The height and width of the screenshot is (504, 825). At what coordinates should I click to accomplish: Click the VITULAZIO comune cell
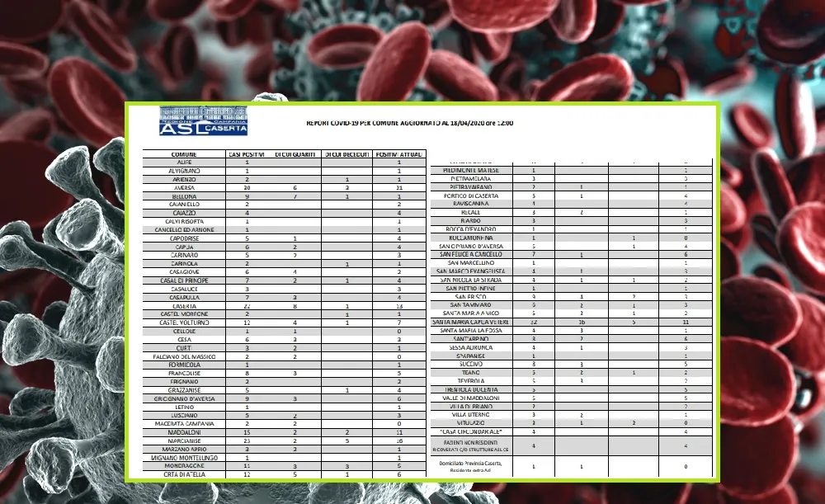pyautogui.click(x=471, y=423)
